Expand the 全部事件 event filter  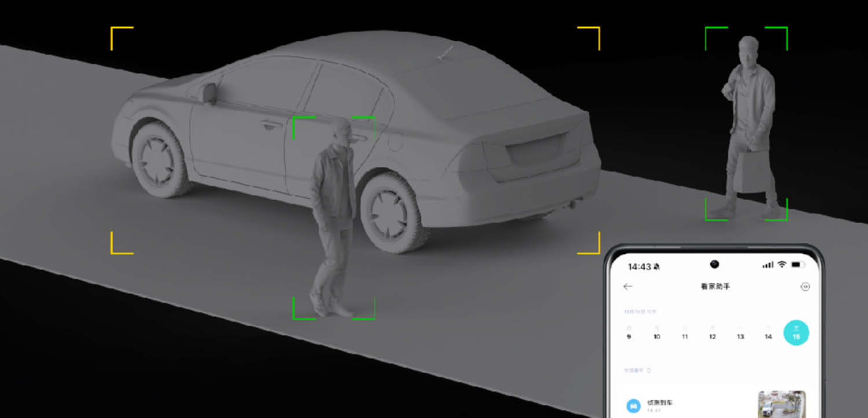(637, 370)
